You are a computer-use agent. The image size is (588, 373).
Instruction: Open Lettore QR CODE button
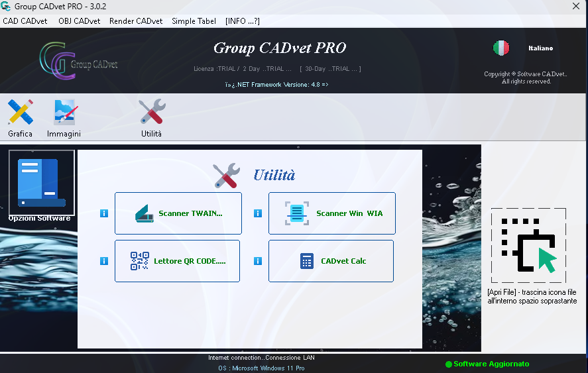click(x=178, y=261)
